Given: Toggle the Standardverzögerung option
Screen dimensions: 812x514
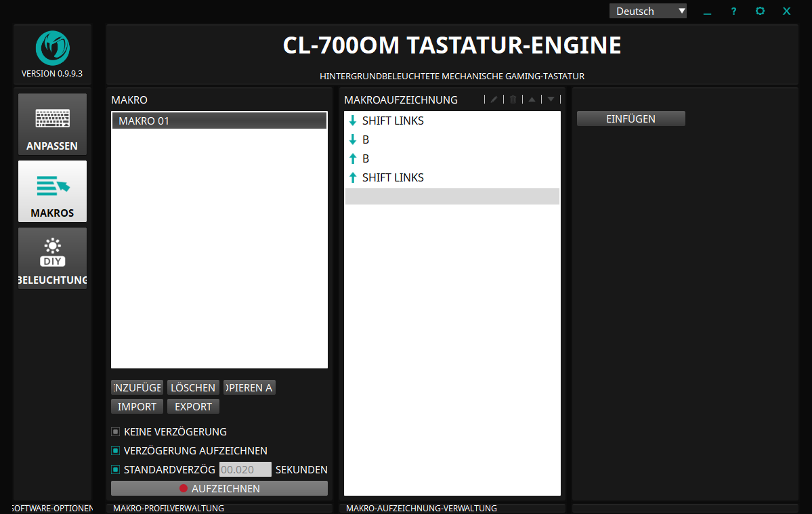Looking at the screenshot, I should (x=116, y=470).
